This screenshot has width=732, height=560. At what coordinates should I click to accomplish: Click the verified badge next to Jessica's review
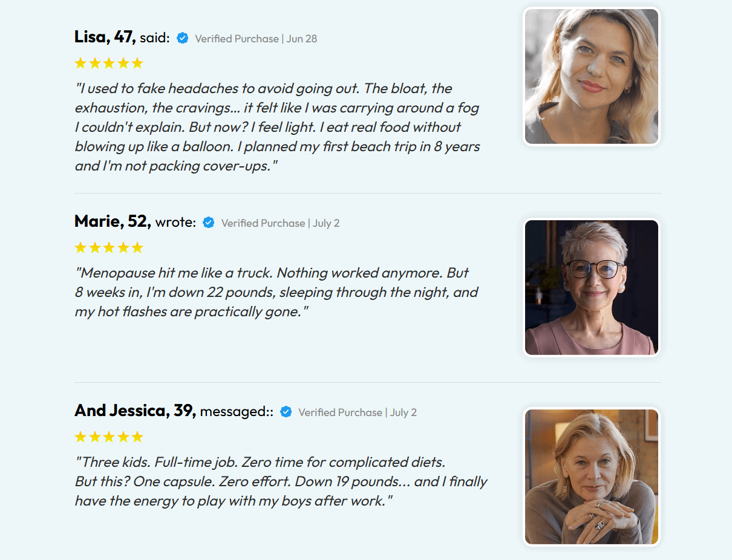(286, 412)
